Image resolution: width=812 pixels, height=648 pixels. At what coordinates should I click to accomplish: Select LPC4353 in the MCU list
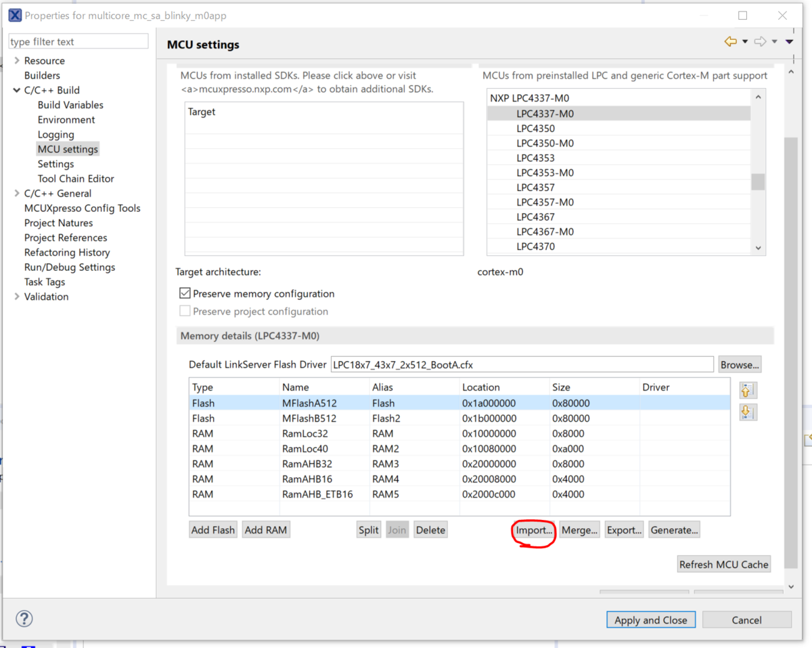click(618, 158)
